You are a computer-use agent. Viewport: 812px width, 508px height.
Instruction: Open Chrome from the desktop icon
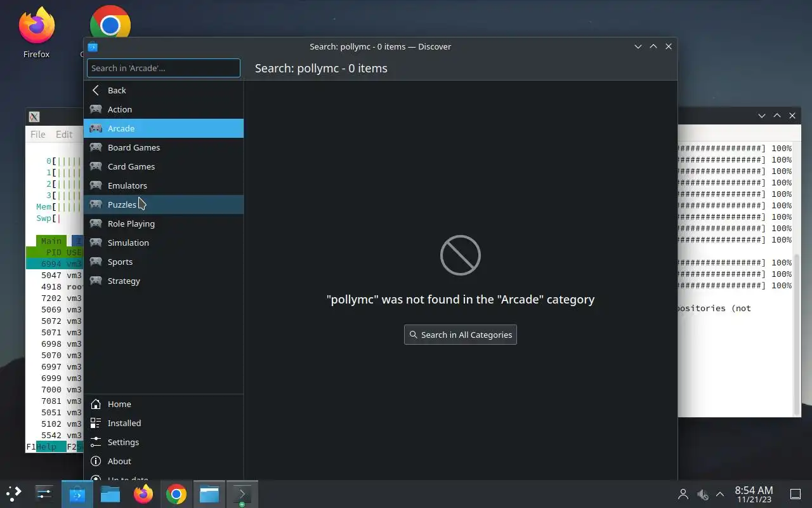(110, 24)
